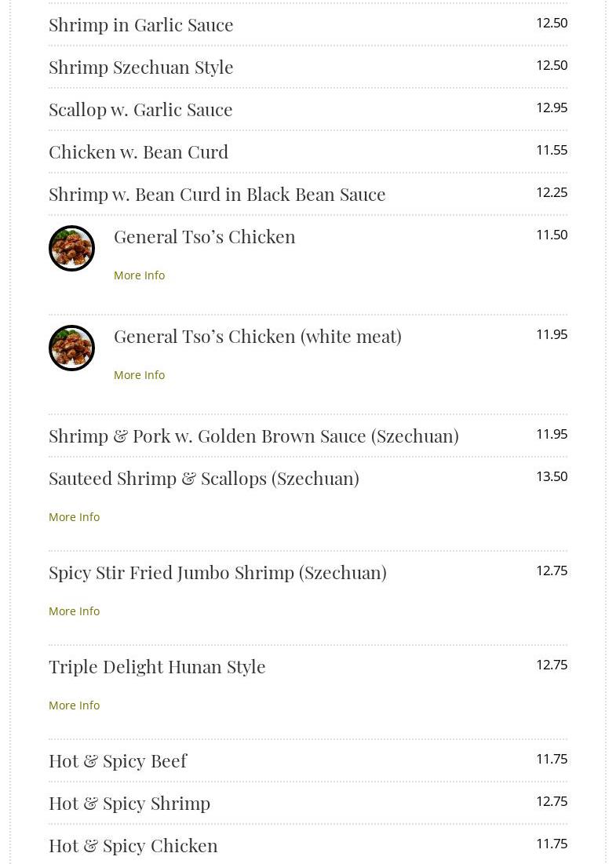Choose Hot & Spicy Beef item

(118, 760)
